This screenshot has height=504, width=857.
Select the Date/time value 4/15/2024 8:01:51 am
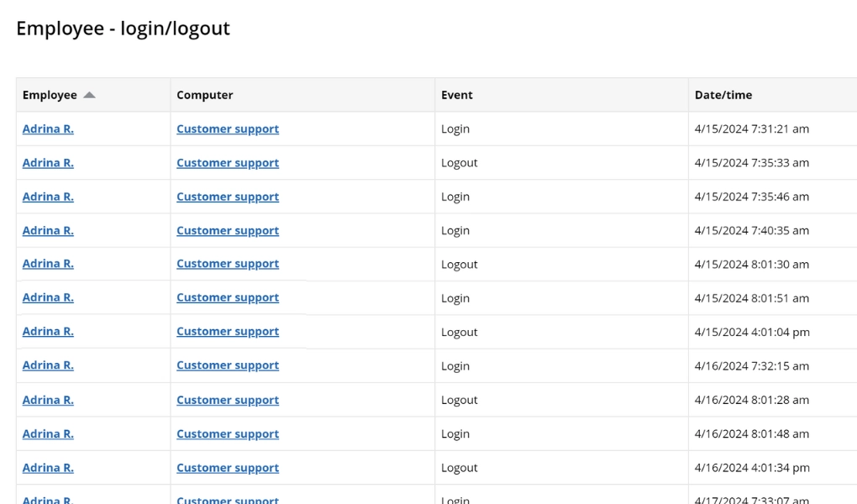(x=751, y=297)
